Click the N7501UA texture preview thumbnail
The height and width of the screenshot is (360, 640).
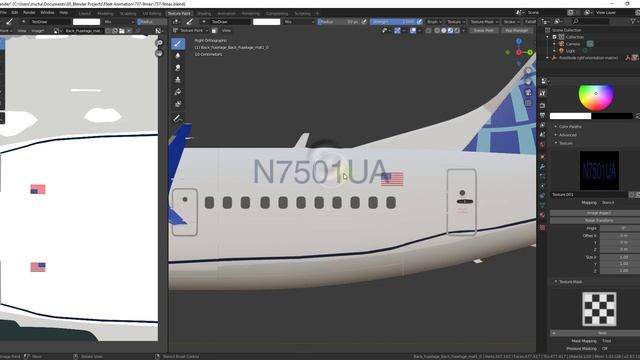pos(599,171)
